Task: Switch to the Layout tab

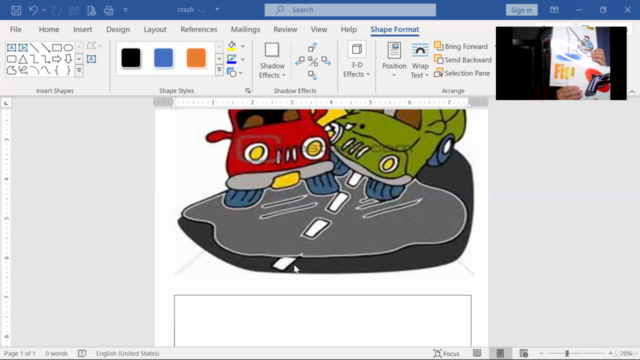Action: 155,29
